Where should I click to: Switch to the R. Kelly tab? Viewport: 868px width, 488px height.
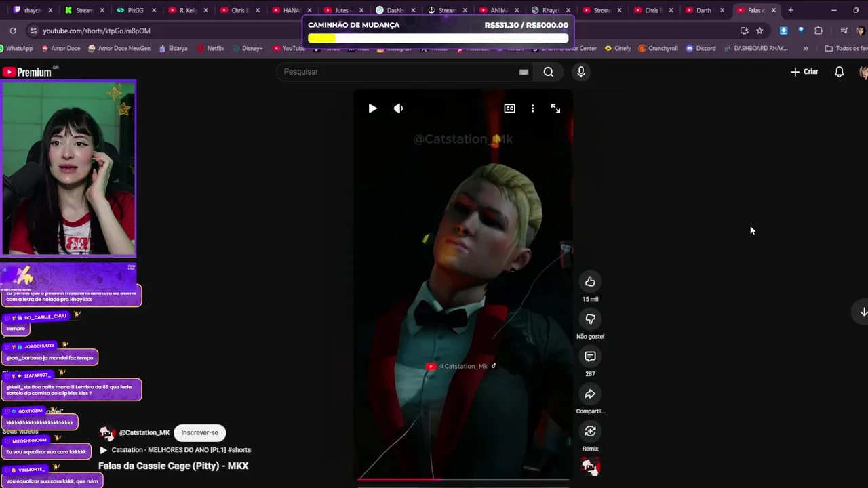[188, 10]
